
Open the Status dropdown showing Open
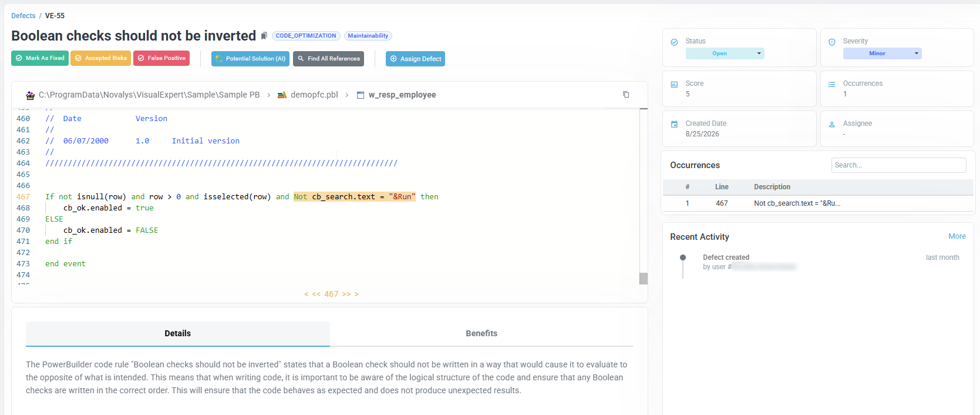click(x=725, y=53)
